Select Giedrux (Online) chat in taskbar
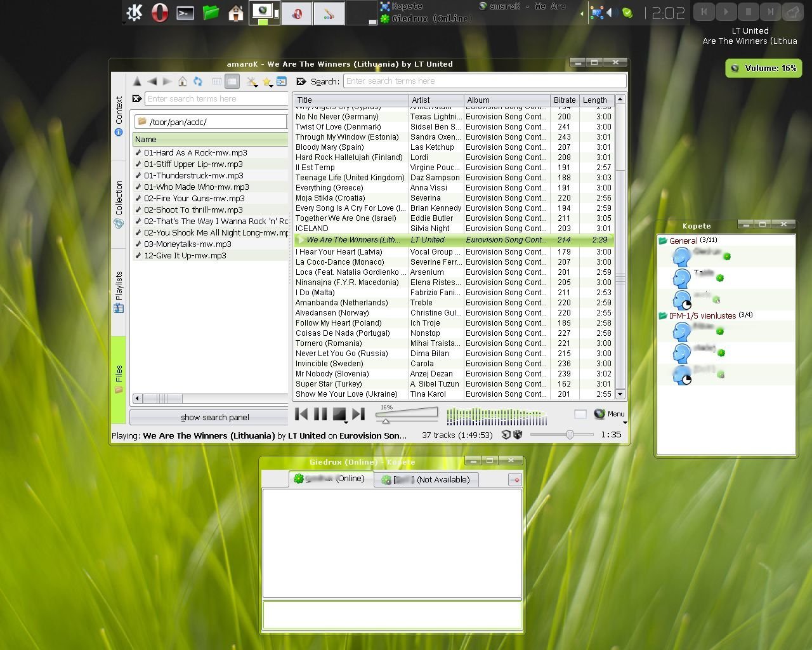Screen dimensions: 812x650 pos(425,18)
